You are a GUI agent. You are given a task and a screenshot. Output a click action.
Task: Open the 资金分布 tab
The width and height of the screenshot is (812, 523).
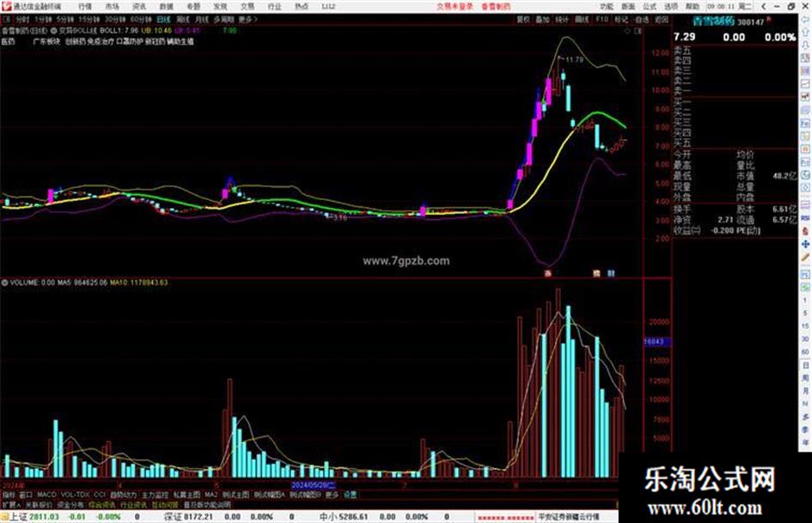coord(70,505)
